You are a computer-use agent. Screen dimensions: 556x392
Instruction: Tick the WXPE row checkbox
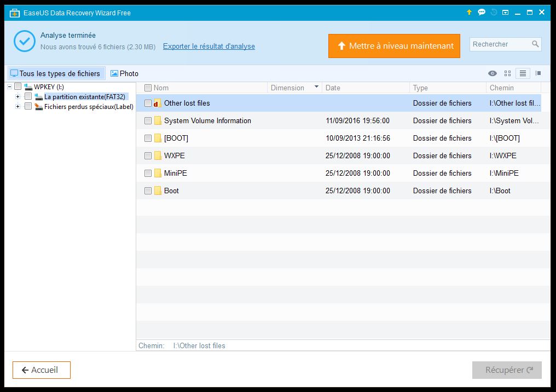pos(148,155)
